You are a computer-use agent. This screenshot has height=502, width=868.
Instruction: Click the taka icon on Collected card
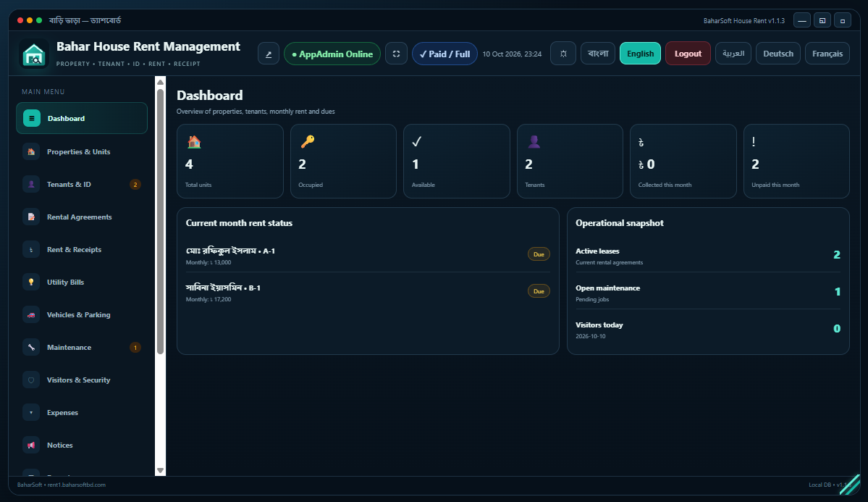tap(641, 143)
